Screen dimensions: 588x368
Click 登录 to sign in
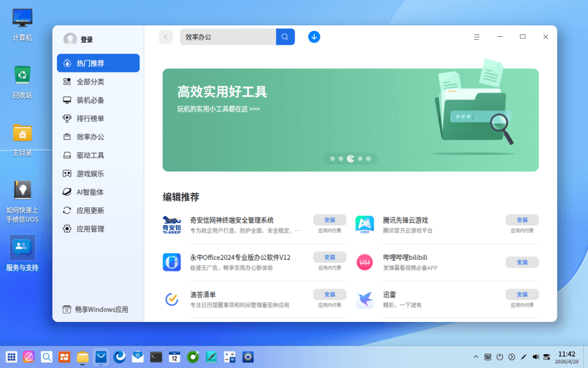87,40
